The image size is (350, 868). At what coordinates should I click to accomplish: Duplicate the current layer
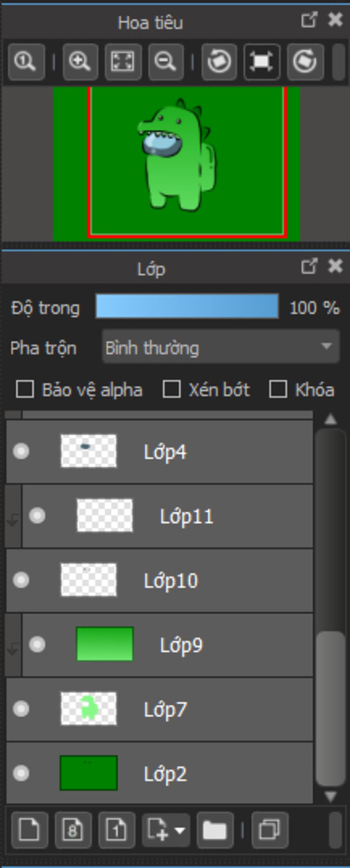270,830
